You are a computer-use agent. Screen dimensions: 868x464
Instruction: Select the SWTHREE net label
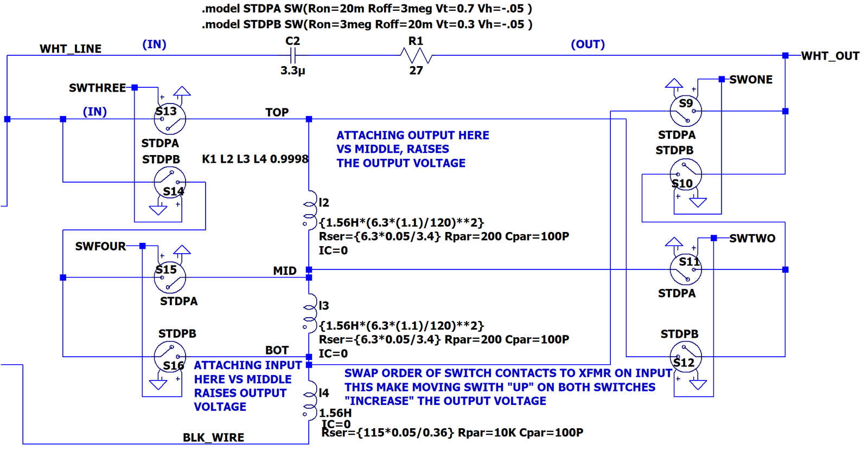[97, 88]
